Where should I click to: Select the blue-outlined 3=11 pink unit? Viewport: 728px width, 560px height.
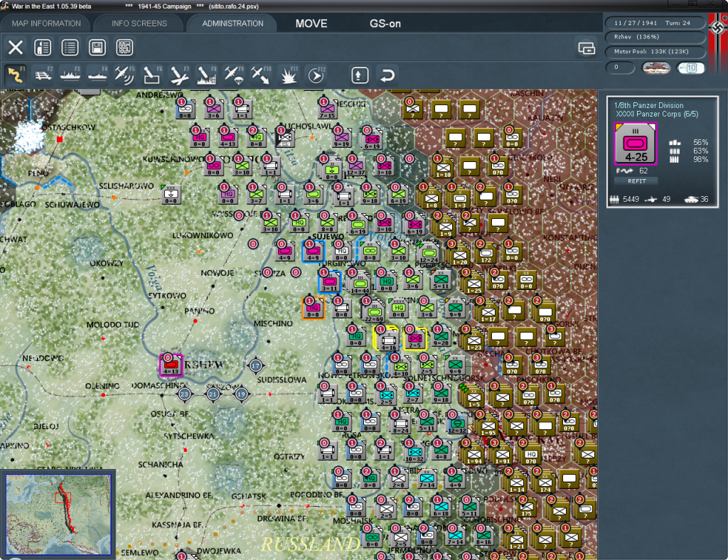(x=330, y=282)
